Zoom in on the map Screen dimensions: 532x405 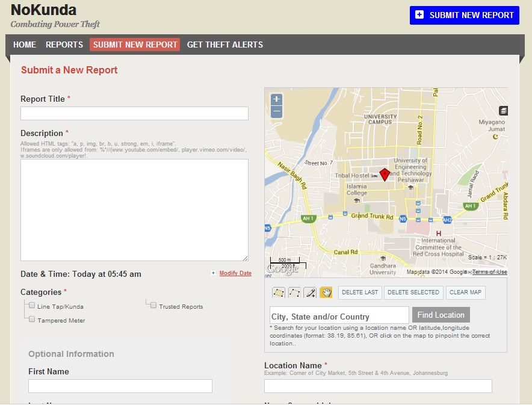pos(276,99)
